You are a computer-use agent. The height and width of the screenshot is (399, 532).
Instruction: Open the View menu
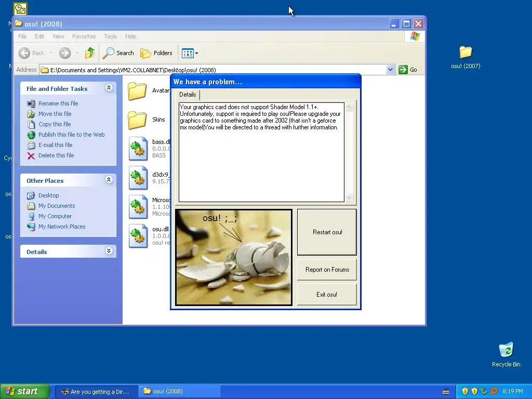click(x=58, y=36)
